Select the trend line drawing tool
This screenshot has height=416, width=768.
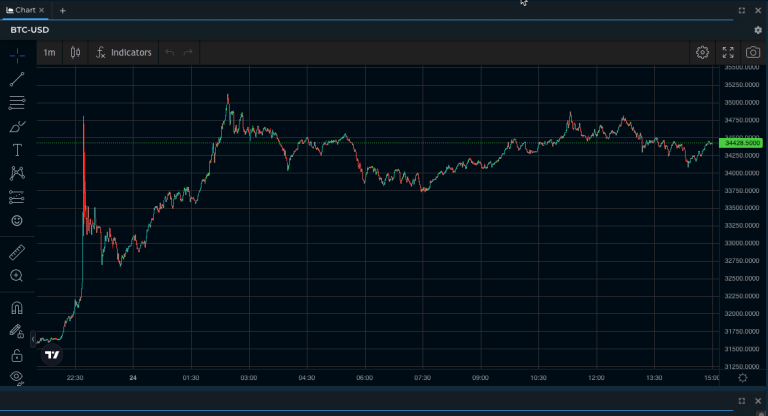click(x=17, y=79)
